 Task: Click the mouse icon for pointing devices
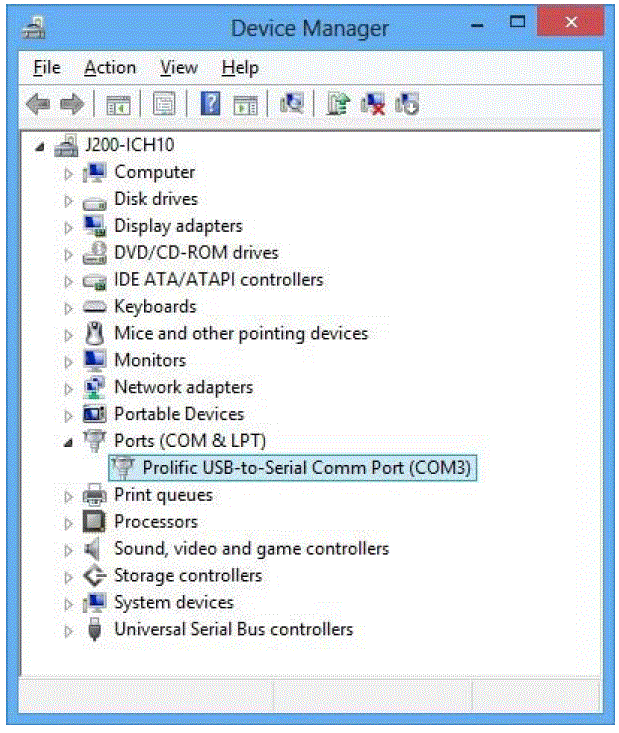click(x=95, y=333)
